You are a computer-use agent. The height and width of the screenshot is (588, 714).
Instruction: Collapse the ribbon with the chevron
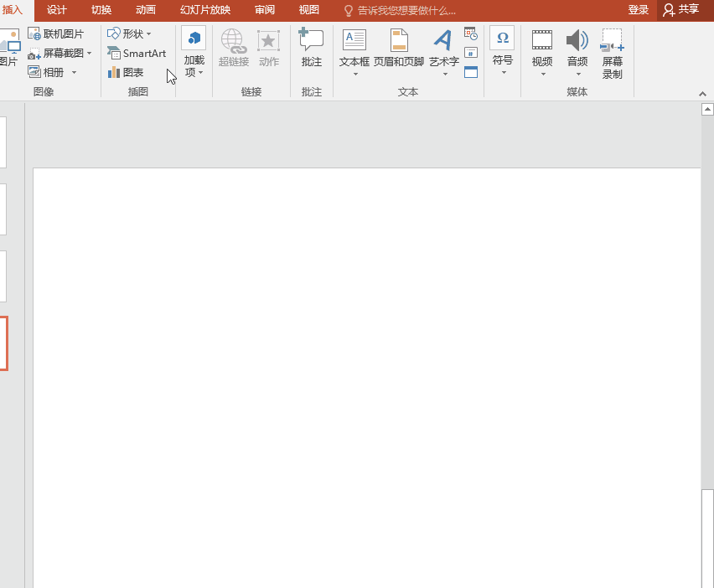(x=702, y=94)
